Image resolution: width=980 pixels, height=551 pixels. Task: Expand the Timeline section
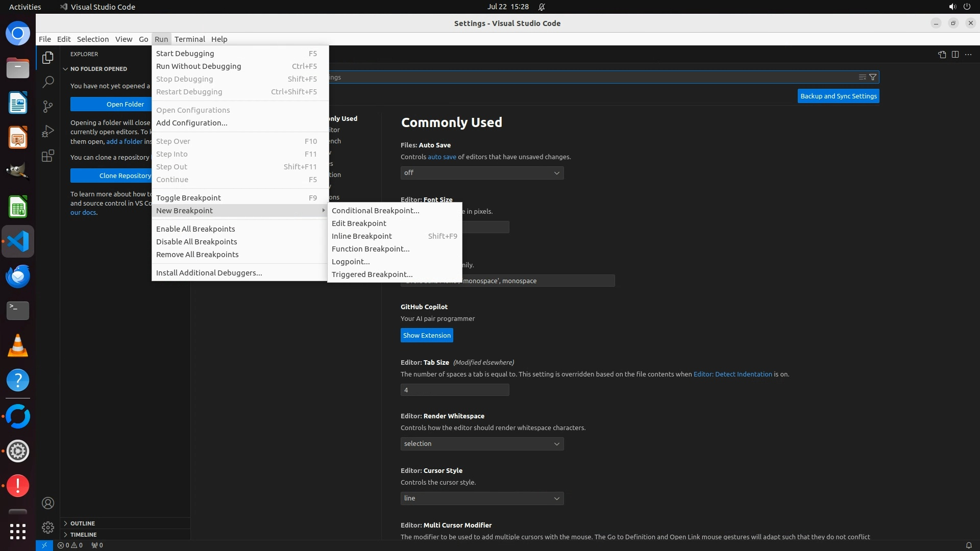(83, 535)
